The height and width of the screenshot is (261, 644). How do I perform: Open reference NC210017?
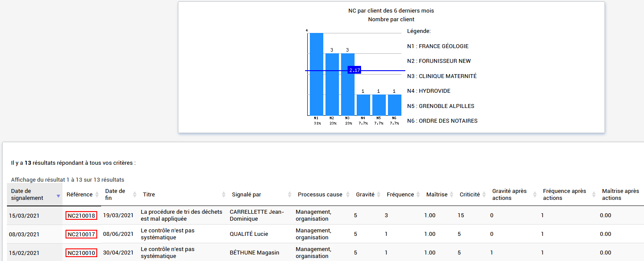[x=82, y=234]
